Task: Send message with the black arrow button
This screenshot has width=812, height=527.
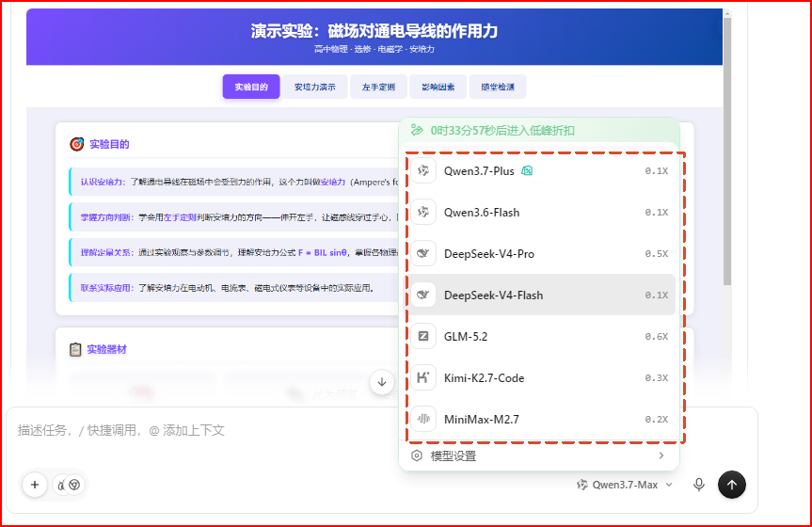Action: (x=732, y=485)
